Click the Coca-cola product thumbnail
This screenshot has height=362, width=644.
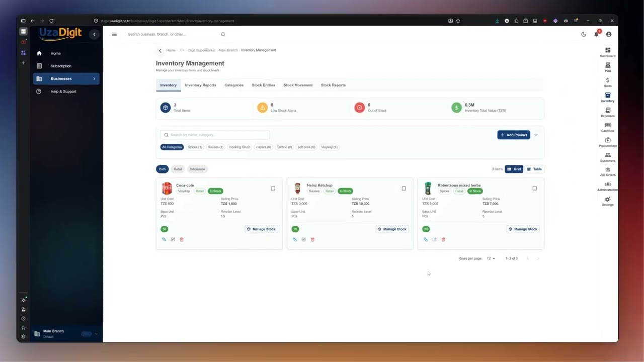click(167, 189)
